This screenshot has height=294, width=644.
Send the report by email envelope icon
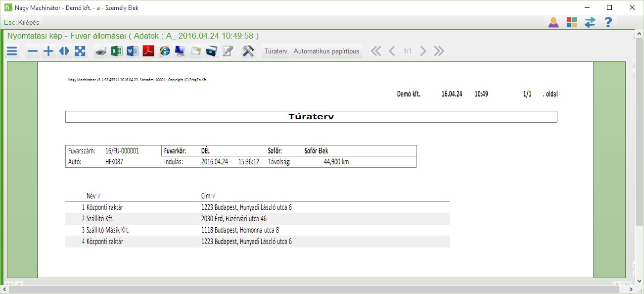click(196, 51)
